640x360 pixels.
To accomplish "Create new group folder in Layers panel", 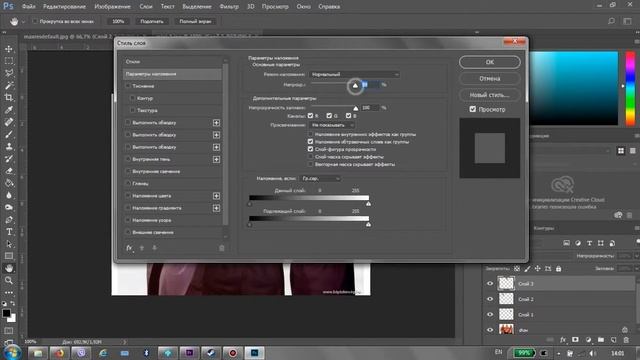I will pos(601,340).
